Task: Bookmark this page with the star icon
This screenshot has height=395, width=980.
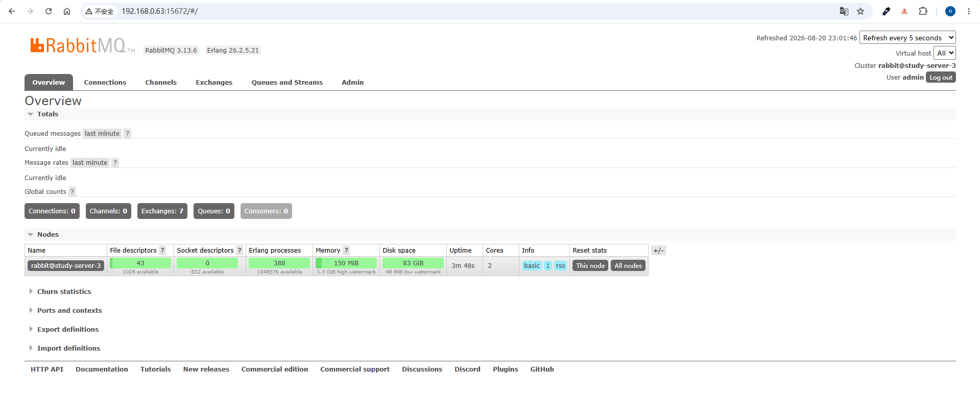Action: (x=861, y=11)
